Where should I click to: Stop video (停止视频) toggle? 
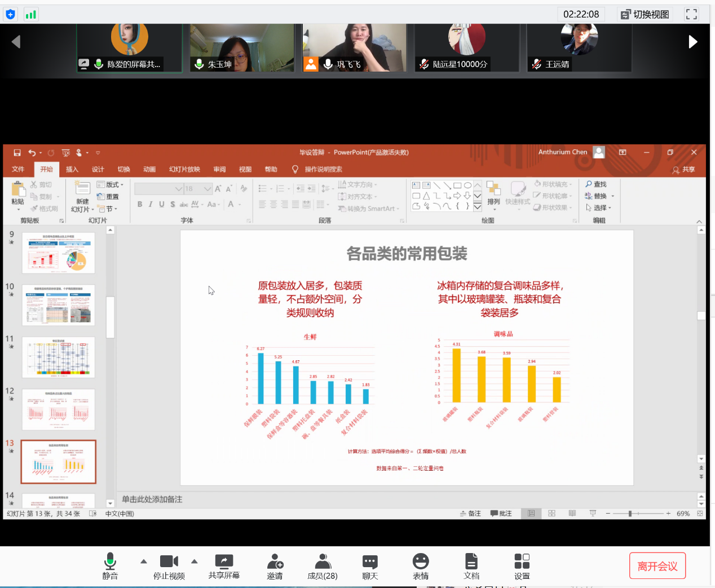(169, 562)
